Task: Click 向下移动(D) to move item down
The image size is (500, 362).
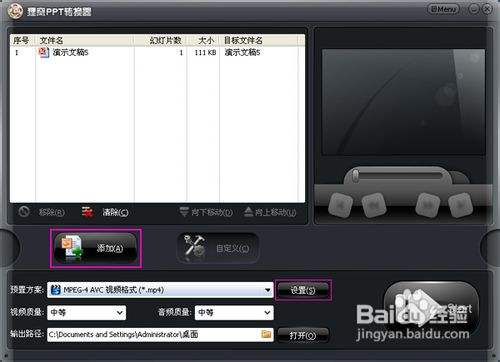Action: [206, 212]
